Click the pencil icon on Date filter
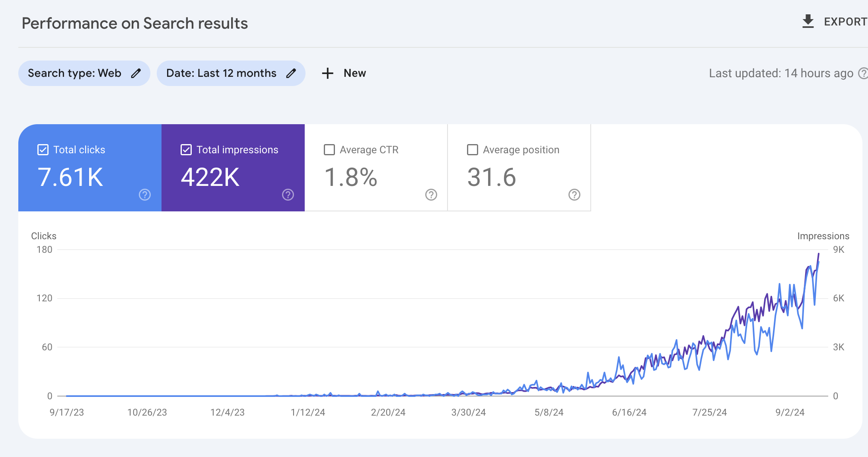This screenshot has height=457, width=868. click(291, 73)
